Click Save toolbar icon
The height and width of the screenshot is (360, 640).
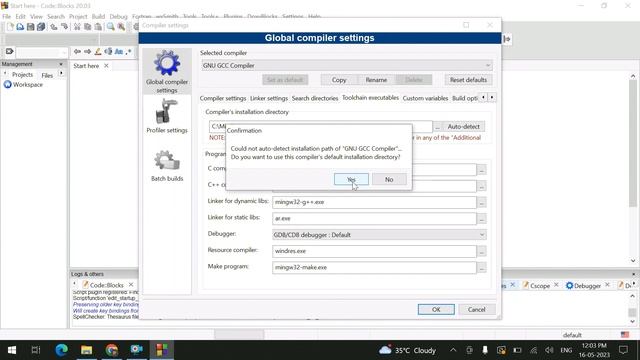(31, 27)
